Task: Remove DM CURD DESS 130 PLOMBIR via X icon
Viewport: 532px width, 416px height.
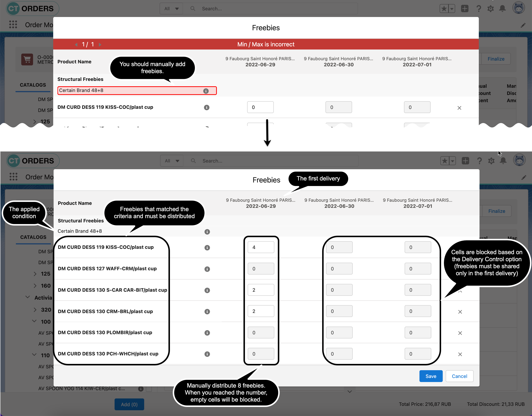Action: pos(460,333)
